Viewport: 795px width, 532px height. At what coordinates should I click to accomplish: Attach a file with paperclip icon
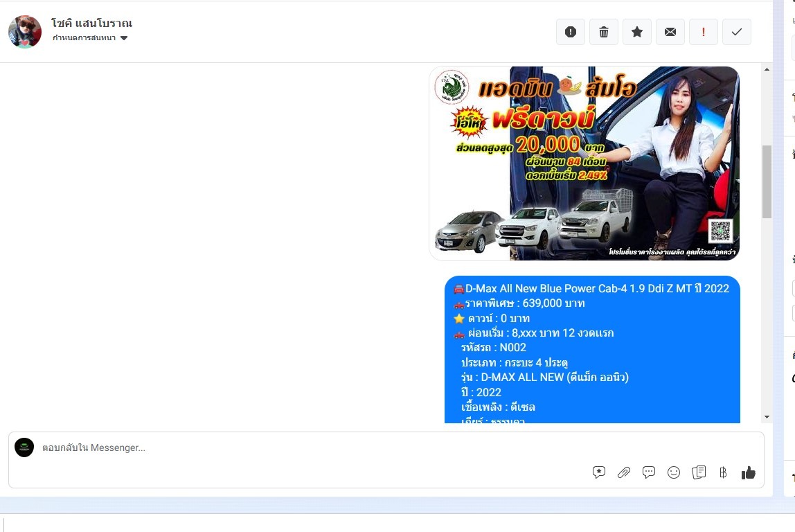pyautogui.click(x=624, y=472)
